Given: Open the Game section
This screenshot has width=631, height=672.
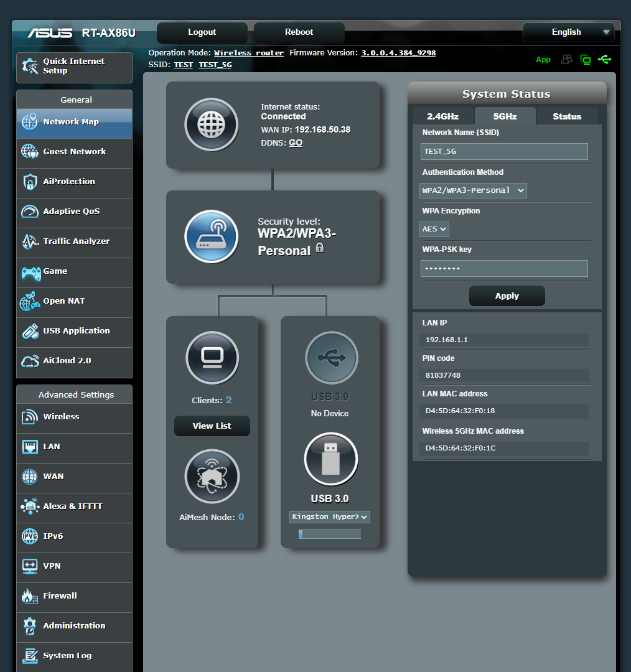Looking at the screenshot, I should [x=55, y=273].
